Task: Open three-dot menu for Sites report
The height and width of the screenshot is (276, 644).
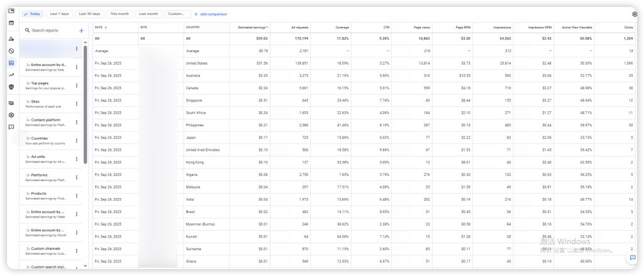Action: [77, 104]
